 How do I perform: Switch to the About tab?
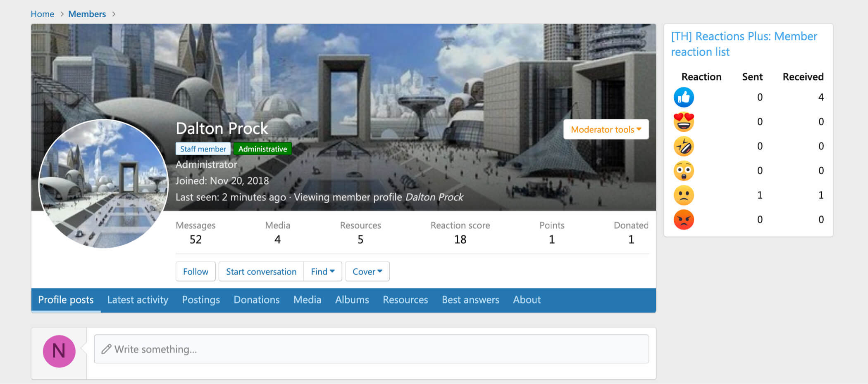527,300
